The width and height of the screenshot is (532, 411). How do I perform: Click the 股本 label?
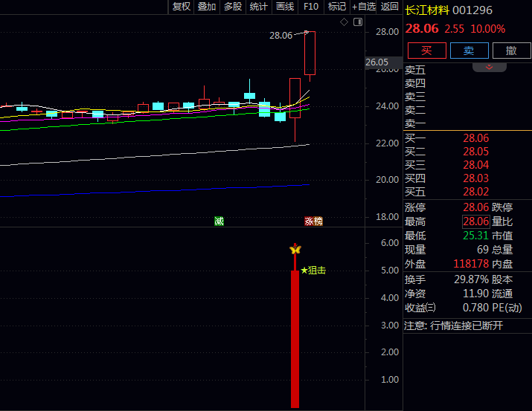coord(502,279)
